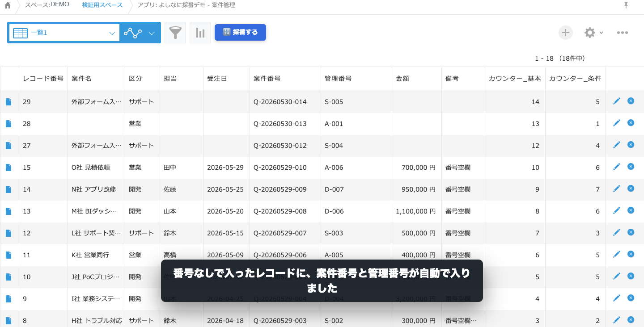Viewport: 644px width, 327px height.
Task: Delete record 11 with circle-x icon
Action: [x=631, y=254]
